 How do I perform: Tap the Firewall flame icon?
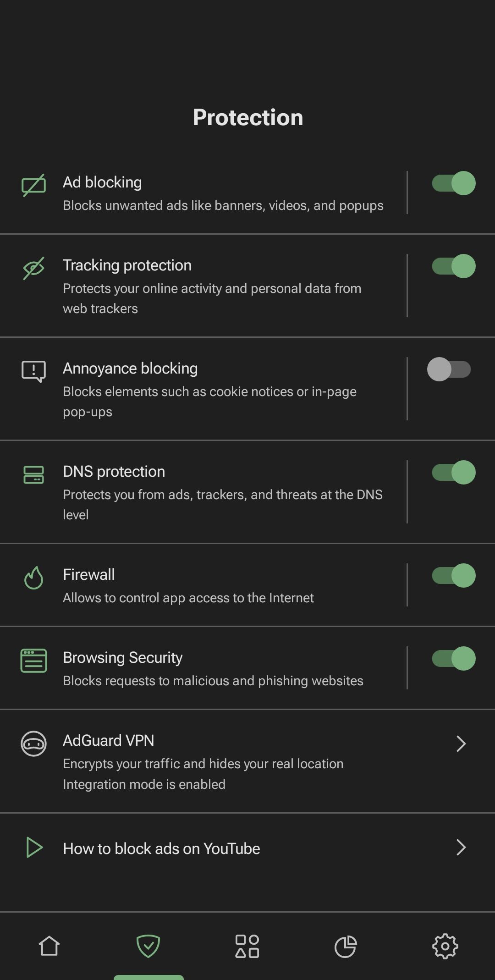coord(33,578)
